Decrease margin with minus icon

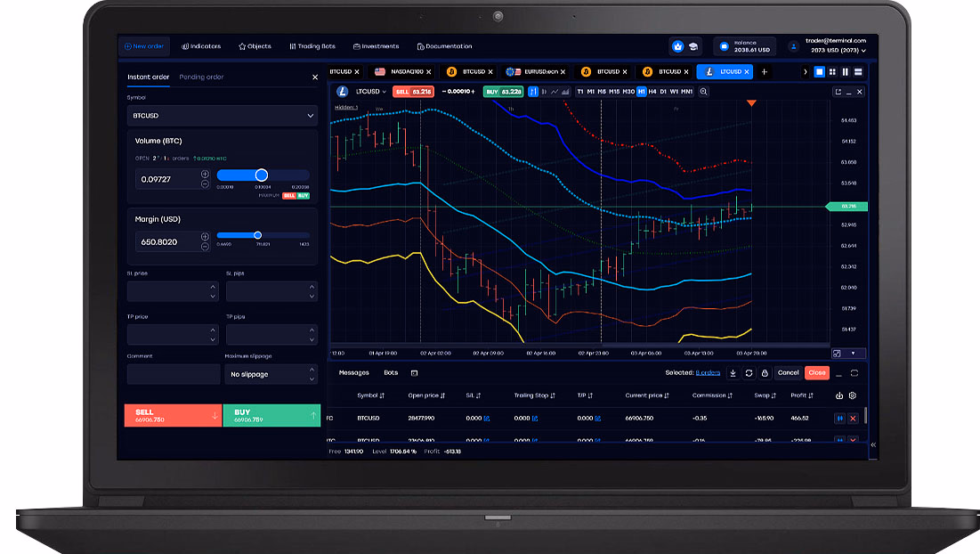205,247
